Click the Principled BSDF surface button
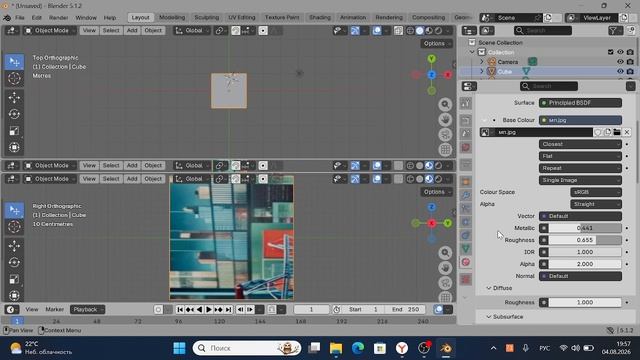640x360 pixels. click(580, 103)
